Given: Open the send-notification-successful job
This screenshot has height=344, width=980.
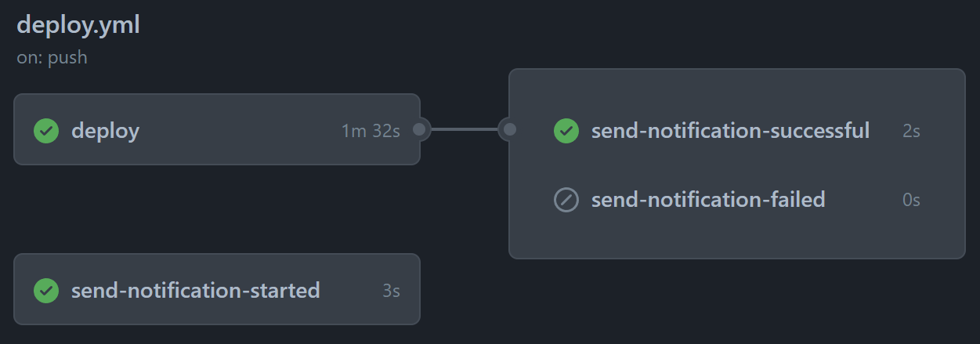Looking at the screenshot, I should 730,130.
